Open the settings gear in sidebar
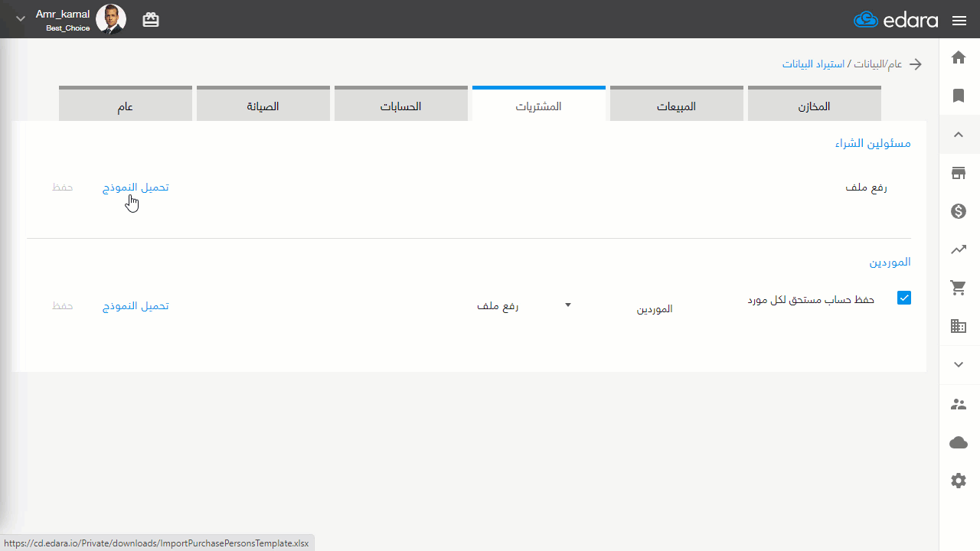 959,481
